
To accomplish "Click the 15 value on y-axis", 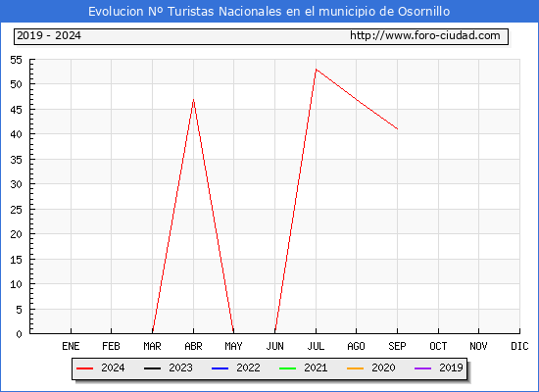I will [x=16, y=260].
